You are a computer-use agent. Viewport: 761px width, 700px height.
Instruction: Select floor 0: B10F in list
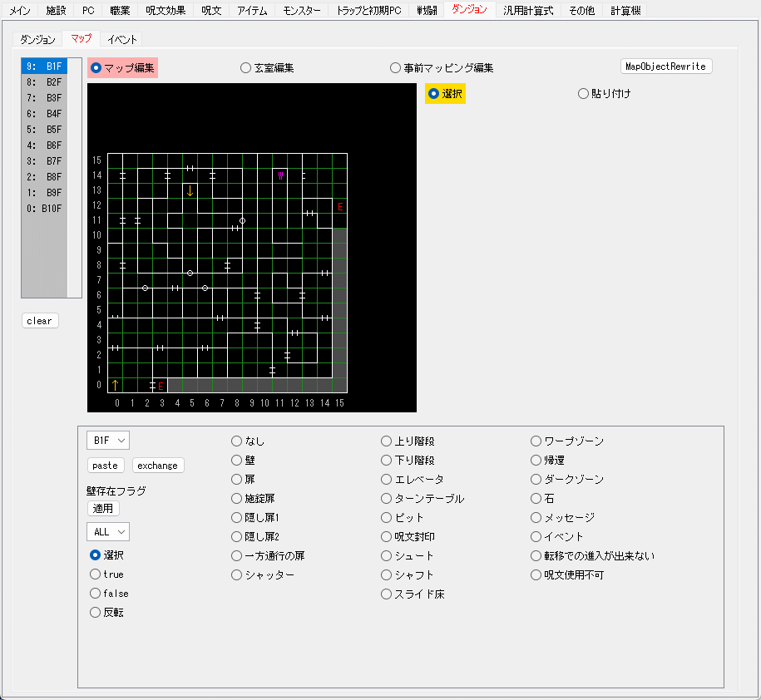[x=44, y=209]
